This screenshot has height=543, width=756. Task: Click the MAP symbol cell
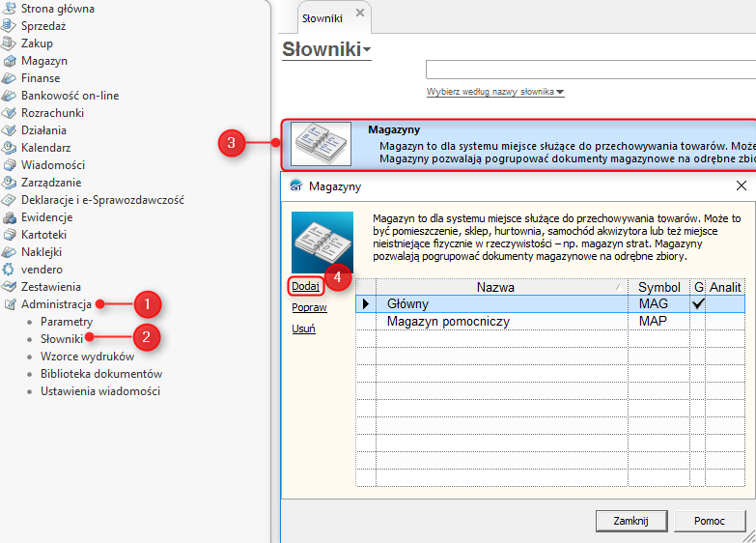658,321
